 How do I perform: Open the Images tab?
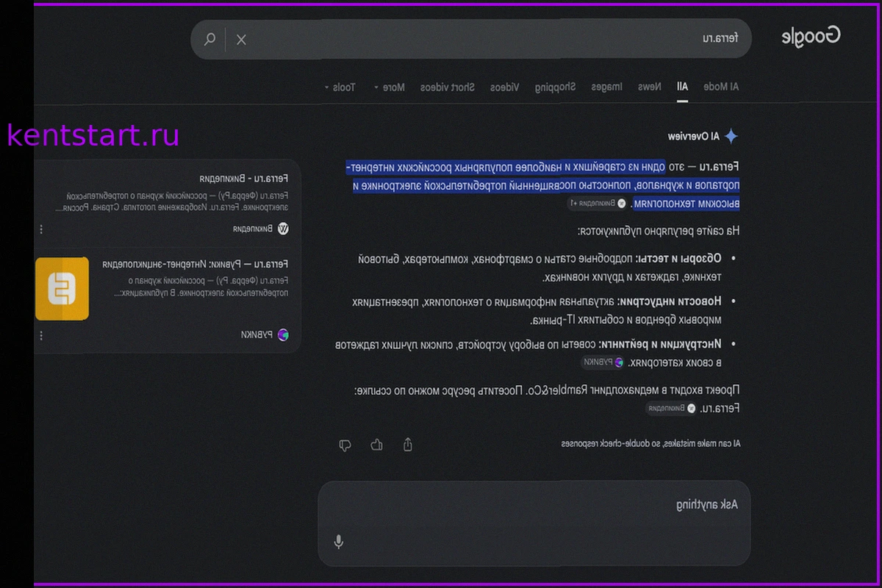click(x=607, y=87)
